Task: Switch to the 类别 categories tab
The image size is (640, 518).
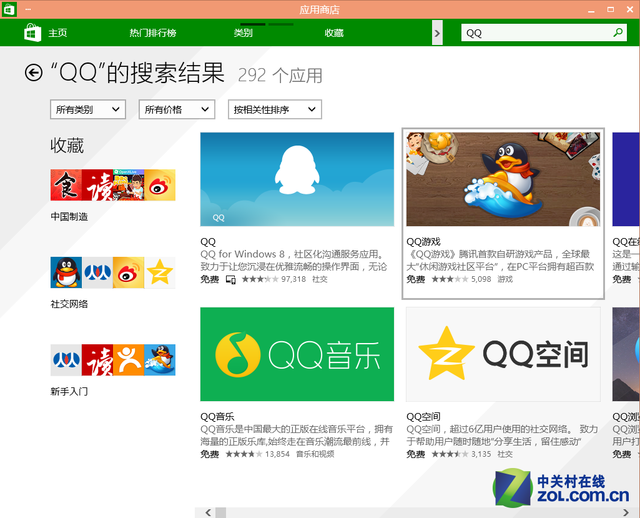Action: (243, 33)
